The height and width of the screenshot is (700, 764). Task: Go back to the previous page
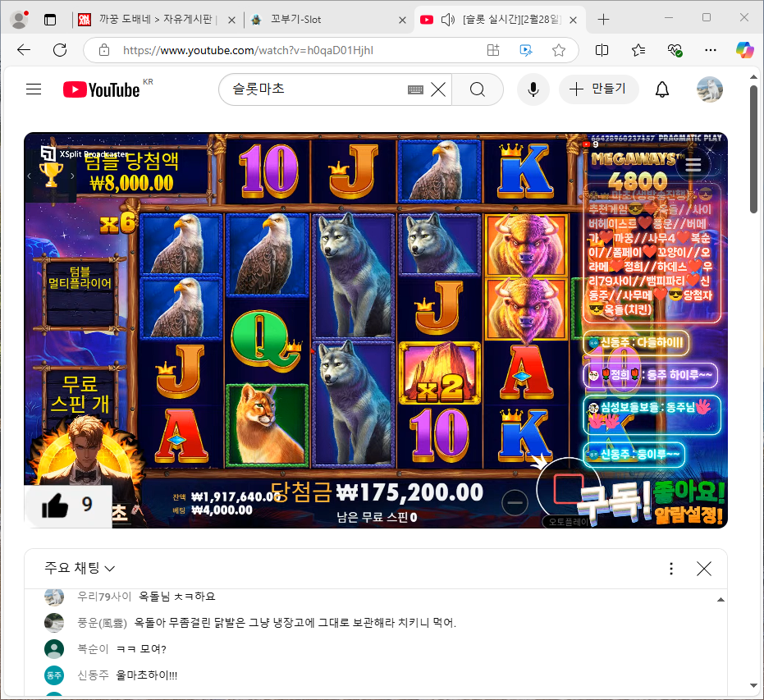click(23, 50)
